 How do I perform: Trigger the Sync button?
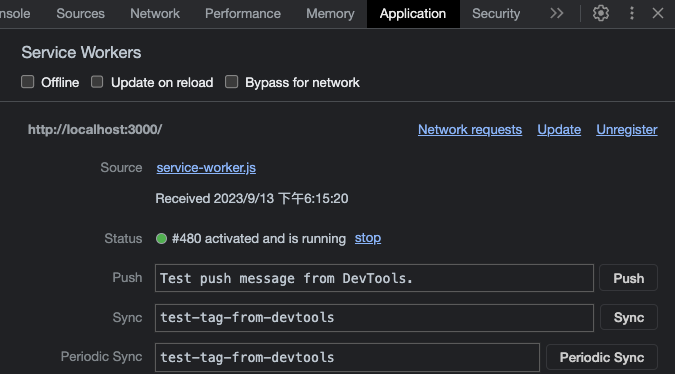(629, 318)
